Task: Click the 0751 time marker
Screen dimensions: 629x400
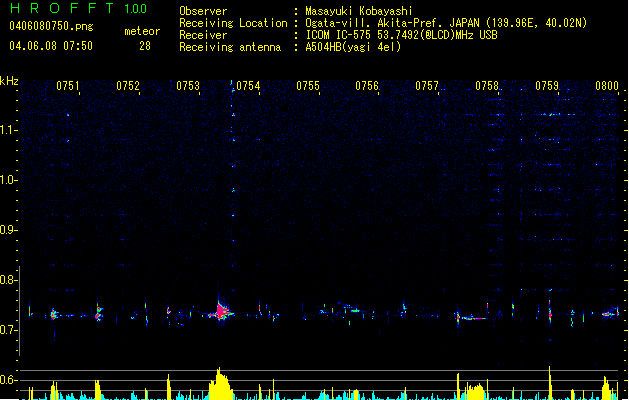Action: [68, 86]
